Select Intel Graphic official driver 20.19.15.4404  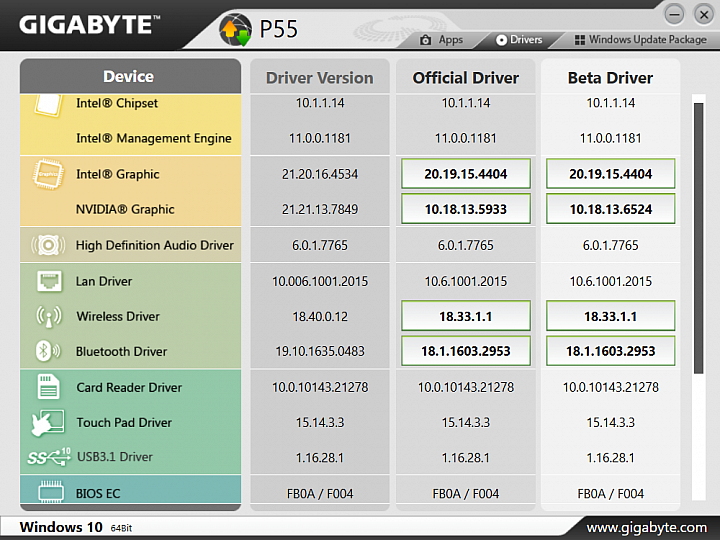[x=465, y=174]
